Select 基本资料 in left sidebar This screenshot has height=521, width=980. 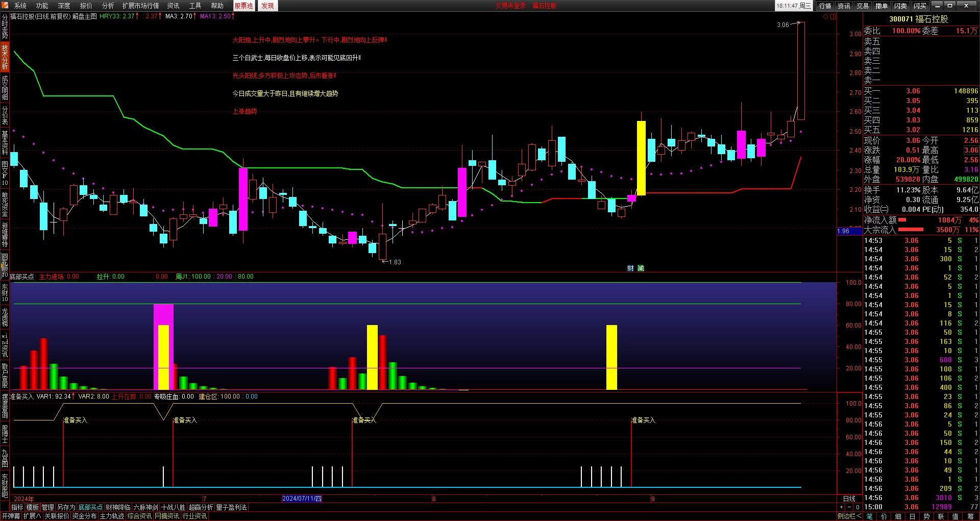(5, 143)
